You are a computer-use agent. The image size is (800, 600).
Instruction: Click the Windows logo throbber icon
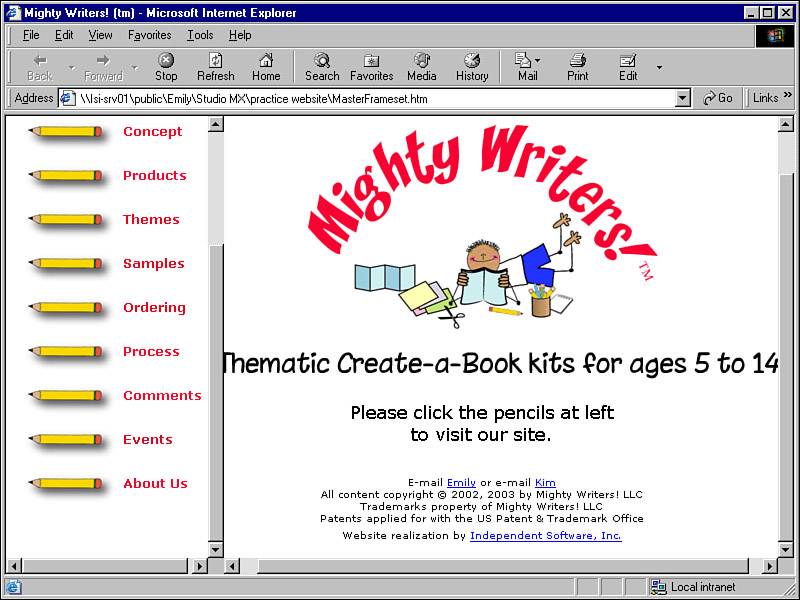coord(774,36)
